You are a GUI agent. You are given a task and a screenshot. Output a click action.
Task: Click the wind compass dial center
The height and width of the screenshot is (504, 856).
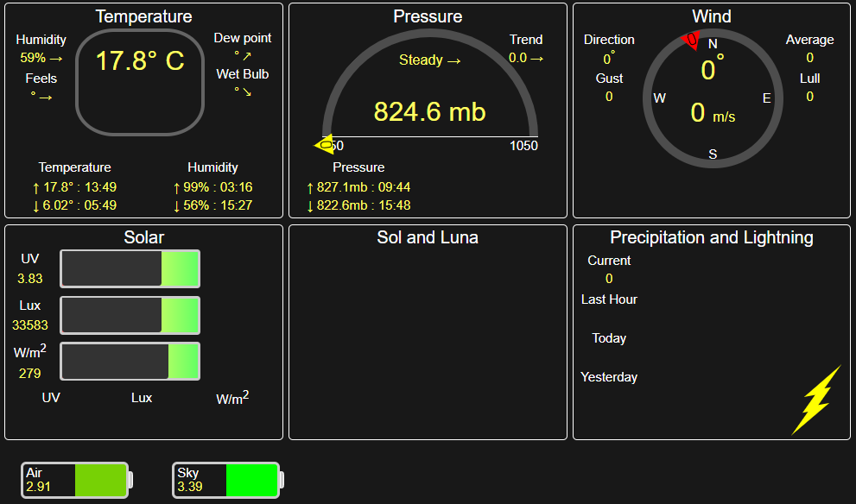[x=712, y=97]
